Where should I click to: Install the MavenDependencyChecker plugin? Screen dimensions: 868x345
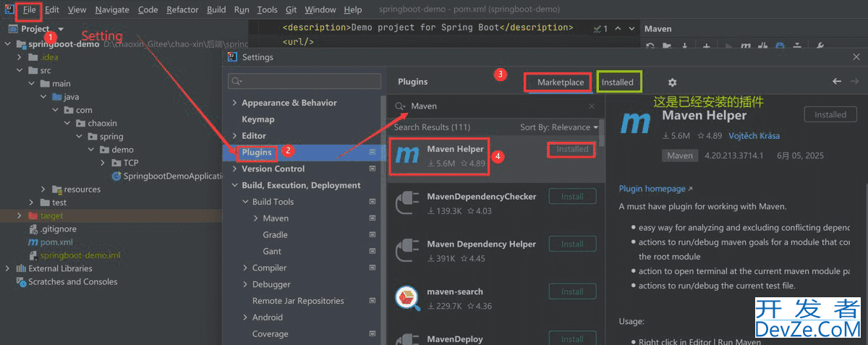tap(572, 196)
